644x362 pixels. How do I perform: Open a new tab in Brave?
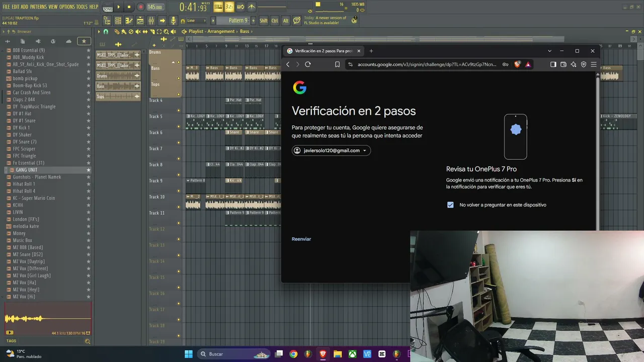[x=371, y=51]
